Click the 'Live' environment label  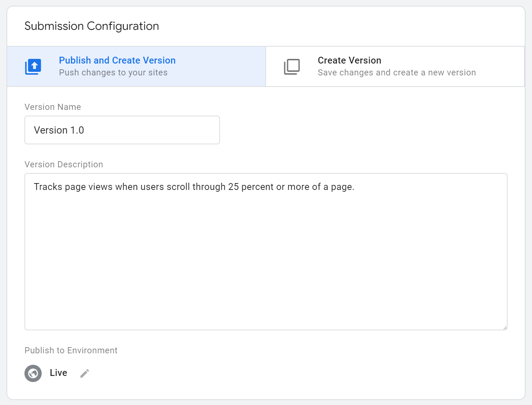[x=58, y=373]
